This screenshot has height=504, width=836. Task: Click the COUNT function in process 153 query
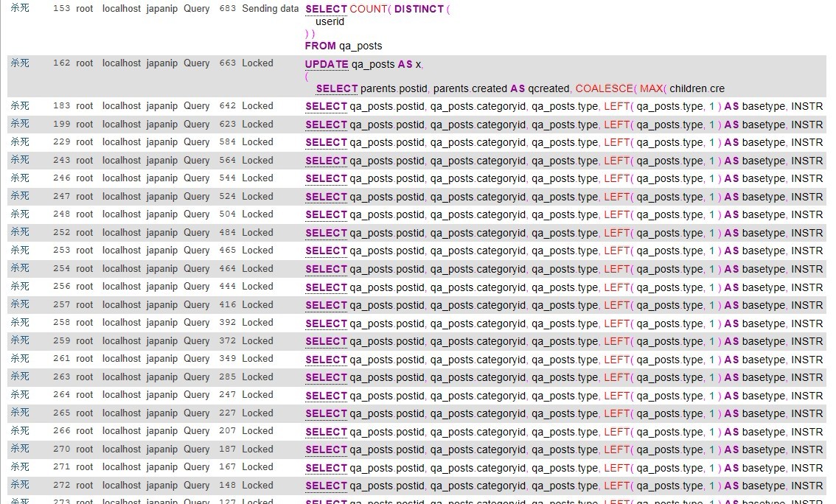(x=367, y=9)
